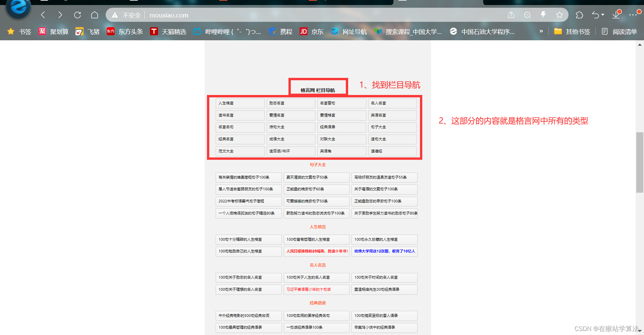Open the 经典语录 section heading
This screenshot has width=644, height=335.
click(318, 303)
